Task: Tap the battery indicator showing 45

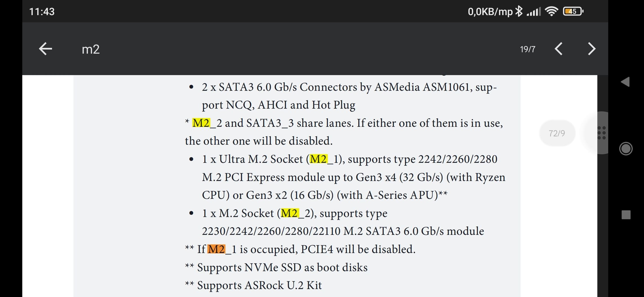Action: 573,12
